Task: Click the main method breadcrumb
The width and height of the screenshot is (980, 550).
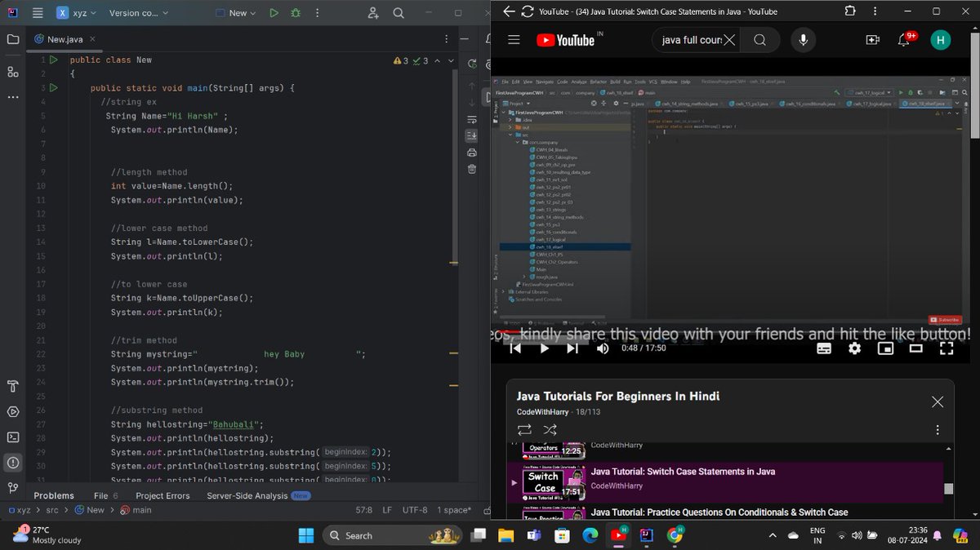Action: [x=136, y=510]
